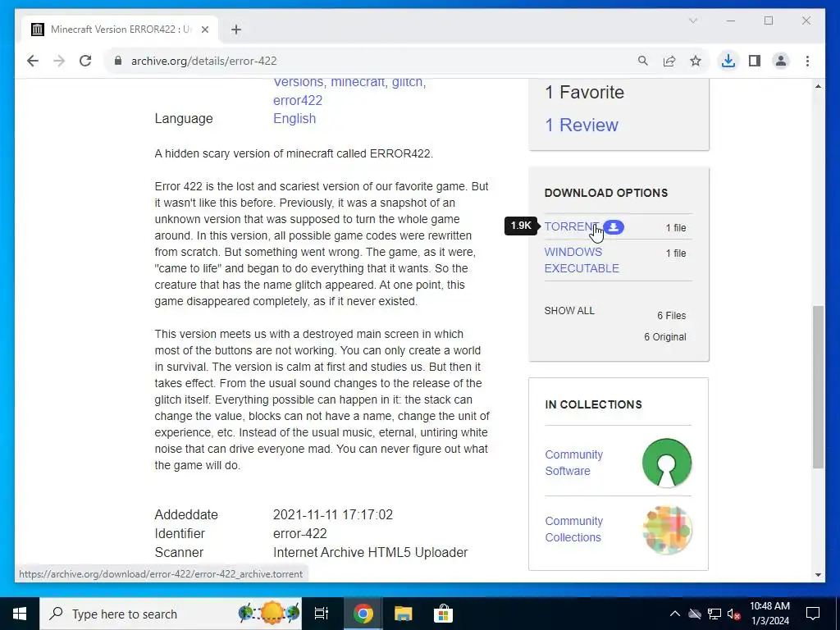Click the error-422 identifier value
This screenshot has height=630, width=840.
point(300,533)
